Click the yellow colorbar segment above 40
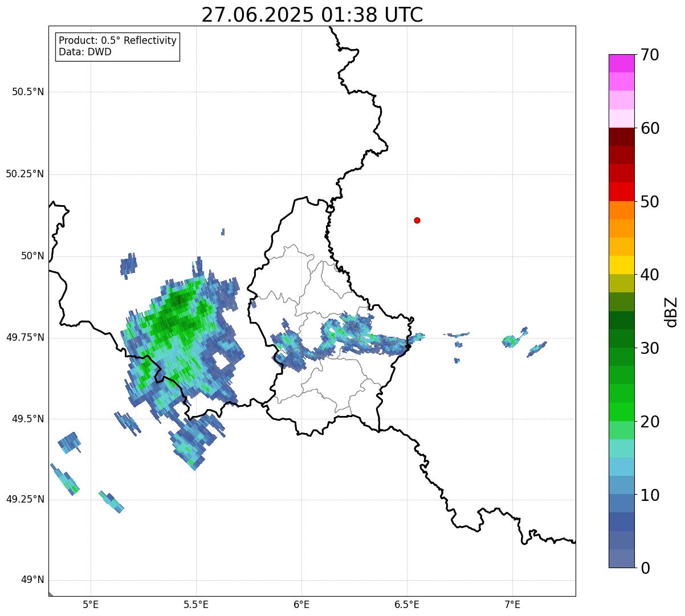685x616 pixels. coord(622,265)
